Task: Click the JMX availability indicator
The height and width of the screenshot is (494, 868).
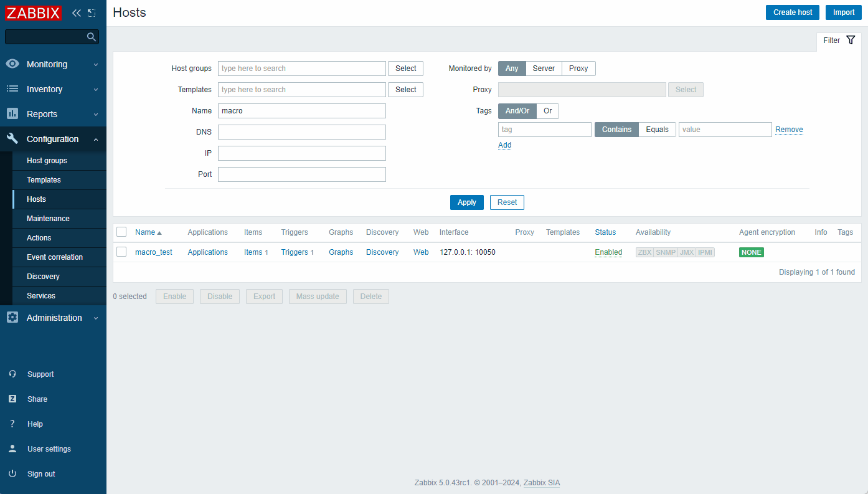Action: (x=687, y=252)
